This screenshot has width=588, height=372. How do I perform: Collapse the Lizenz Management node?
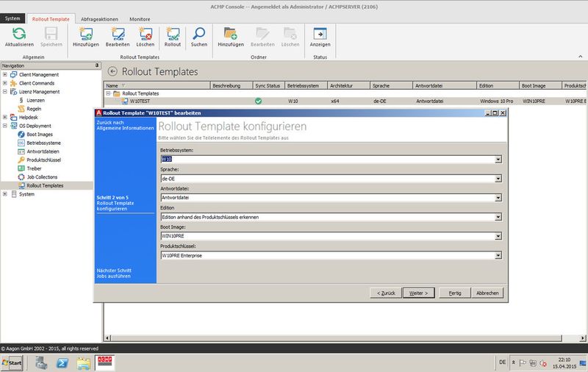pos(5,92)
